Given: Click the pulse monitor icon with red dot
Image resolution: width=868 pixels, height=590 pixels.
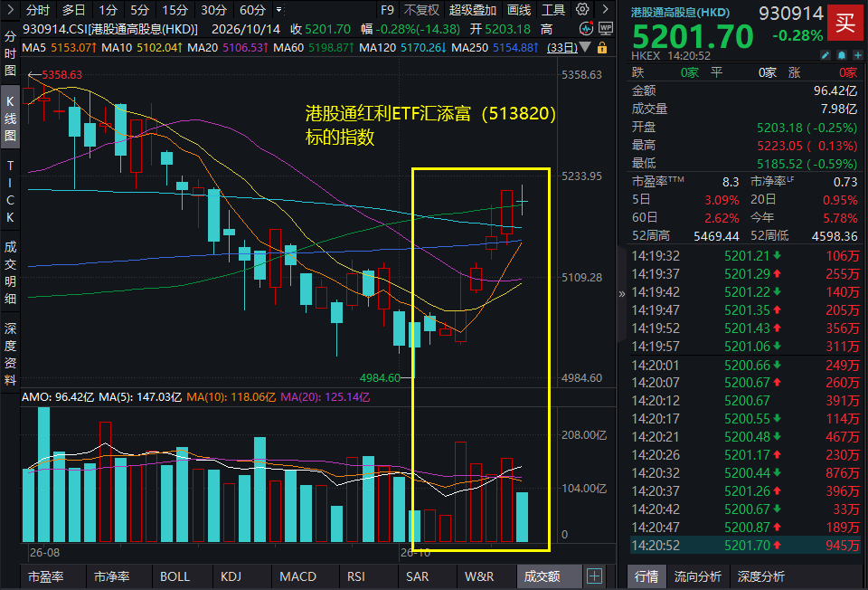Looking at the screenshot, I should (586, 28).
